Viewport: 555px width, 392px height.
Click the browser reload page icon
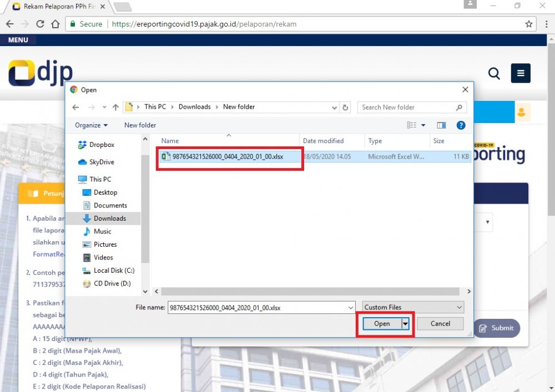pos(40,24)
